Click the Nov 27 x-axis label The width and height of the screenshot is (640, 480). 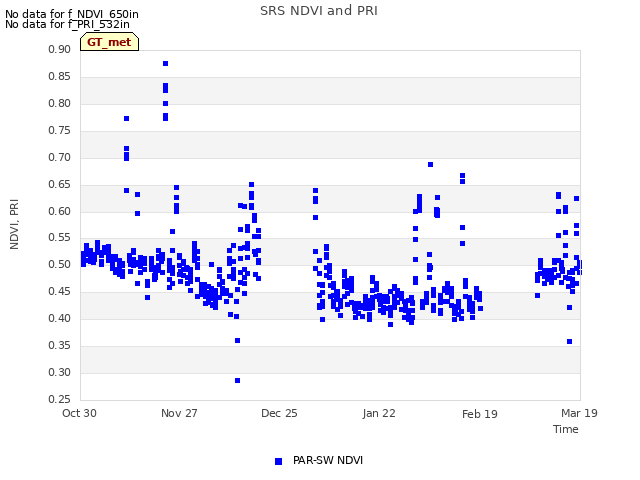click(179, 413)
